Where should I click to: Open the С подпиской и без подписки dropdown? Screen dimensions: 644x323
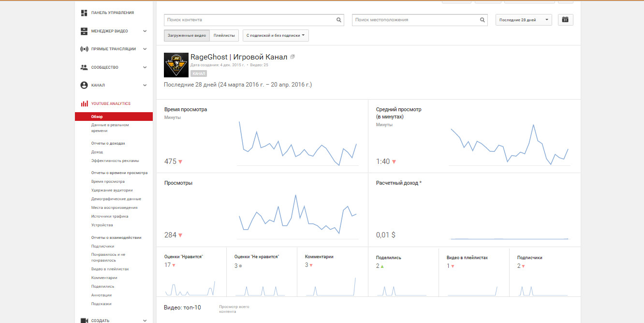[x=276, y=35]
